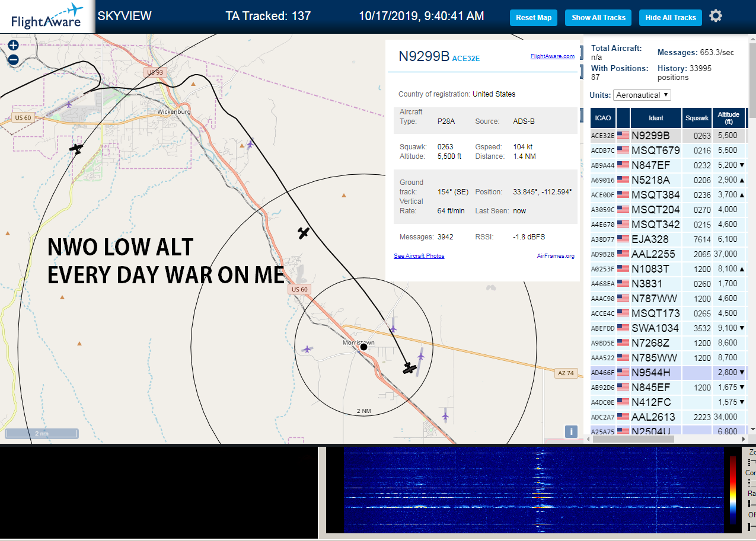This screenshot has width=756, height=541.
Task: Sort table by Squawk column header
Action: [x=697, y=118]
